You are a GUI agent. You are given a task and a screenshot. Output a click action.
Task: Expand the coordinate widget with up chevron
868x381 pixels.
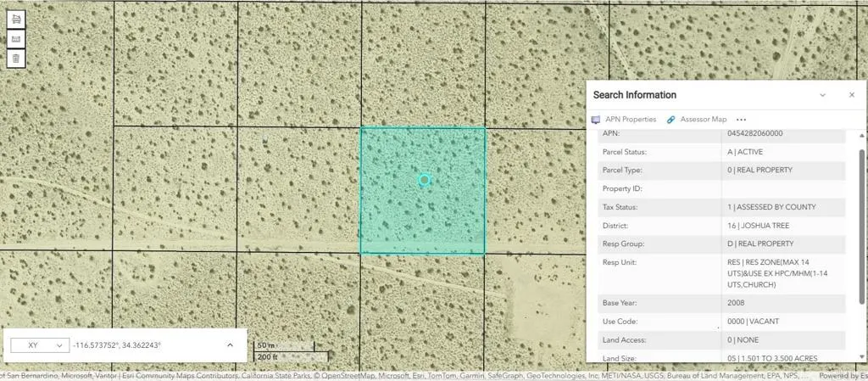pos(230,345)
